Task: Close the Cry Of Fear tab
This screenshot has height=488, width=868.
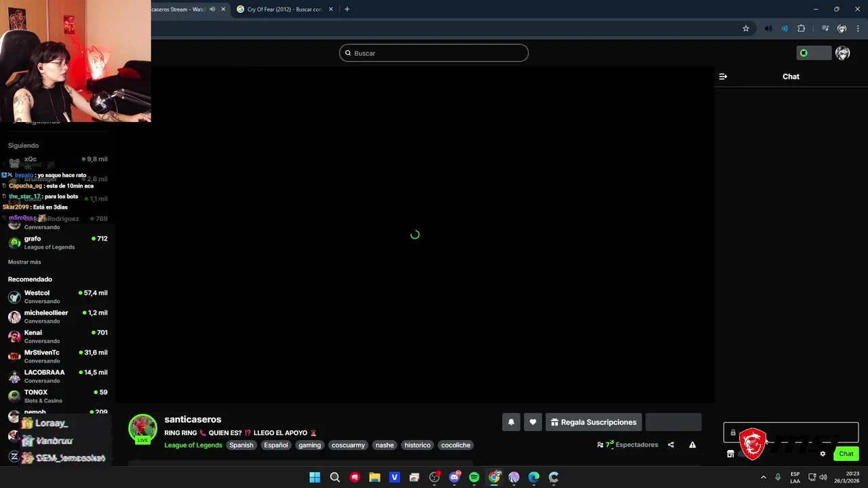Action: tap(332, 9)
